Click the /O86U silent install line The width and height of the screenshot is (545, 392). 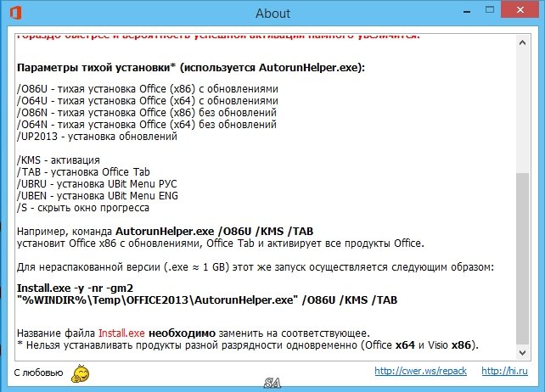148,89
